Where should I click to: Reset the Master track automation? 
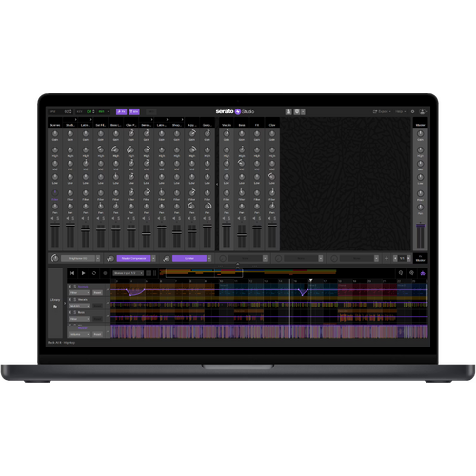[97, 334]
